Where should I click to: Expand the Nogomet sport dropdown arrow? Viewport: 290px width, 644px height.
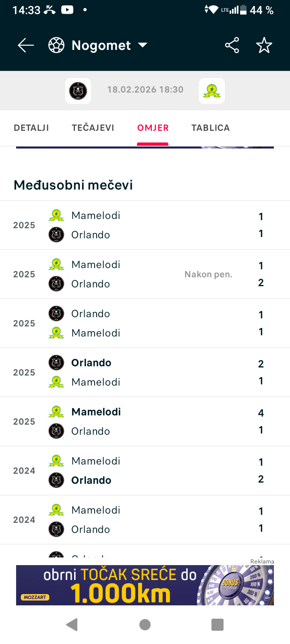click(143, 45)
